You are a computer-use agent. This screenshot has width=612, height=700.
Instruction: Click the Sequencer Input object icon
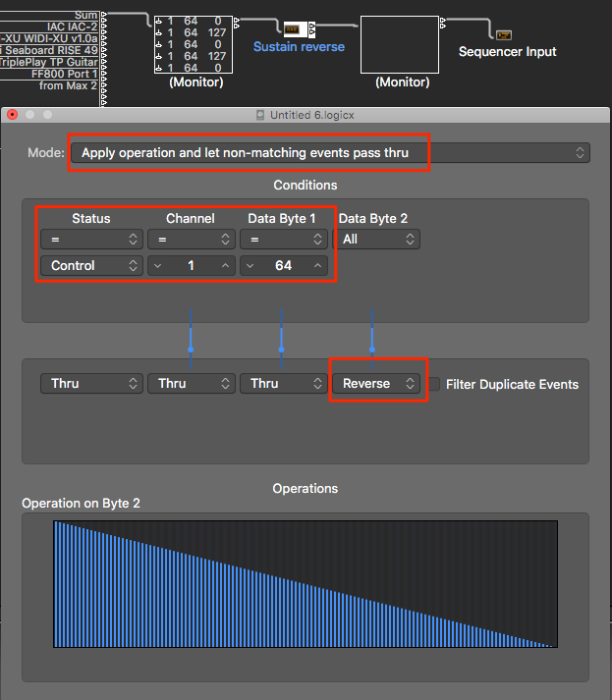click(503, 35)
